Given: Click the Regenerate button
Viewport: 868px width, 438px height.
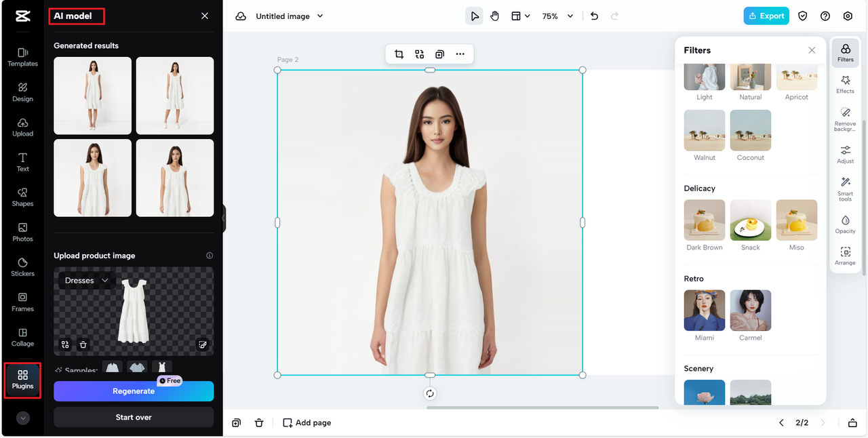Looking at the screenshot, I should coord(134,391).
